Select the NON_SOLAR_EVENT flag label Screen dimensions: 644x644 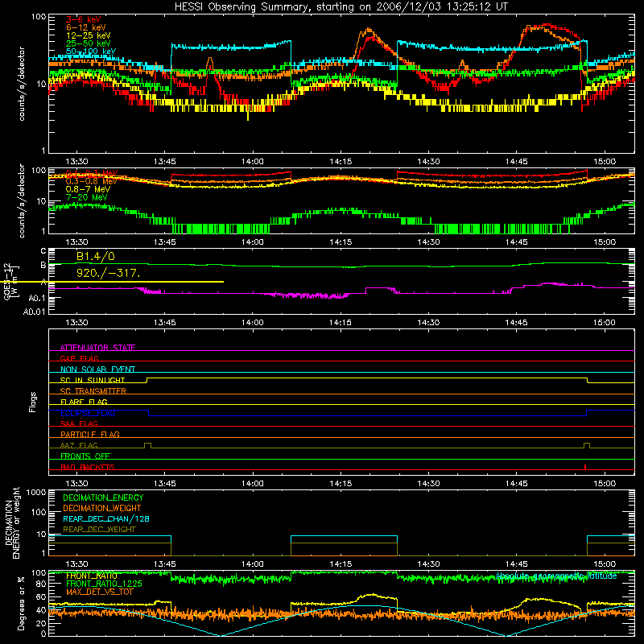pos(97,369)
